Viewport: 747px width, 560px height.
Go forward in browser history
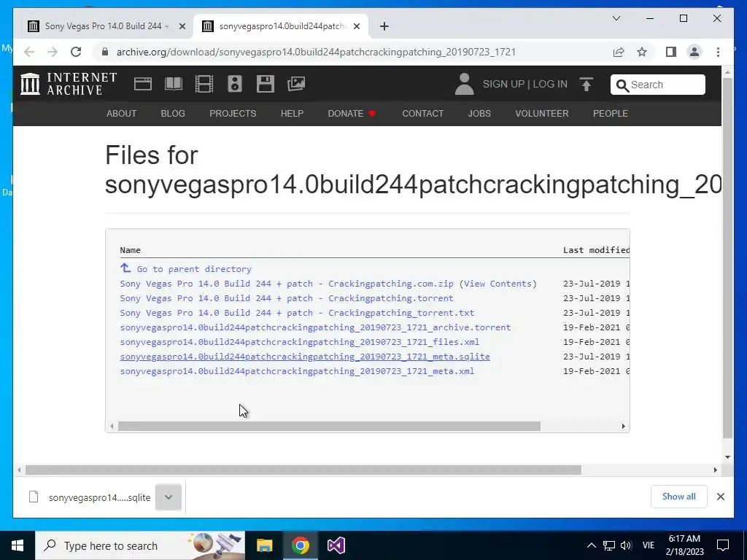click(53, 52)
